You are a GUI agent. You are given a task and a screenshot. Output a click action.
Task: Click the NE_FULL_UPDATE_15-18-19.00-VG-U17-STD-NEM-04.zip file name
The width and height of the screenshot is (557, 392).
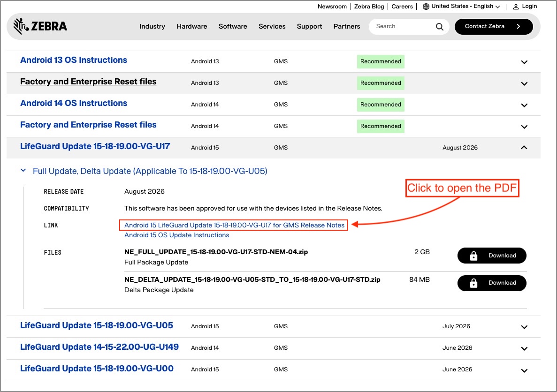coord(216,252)
